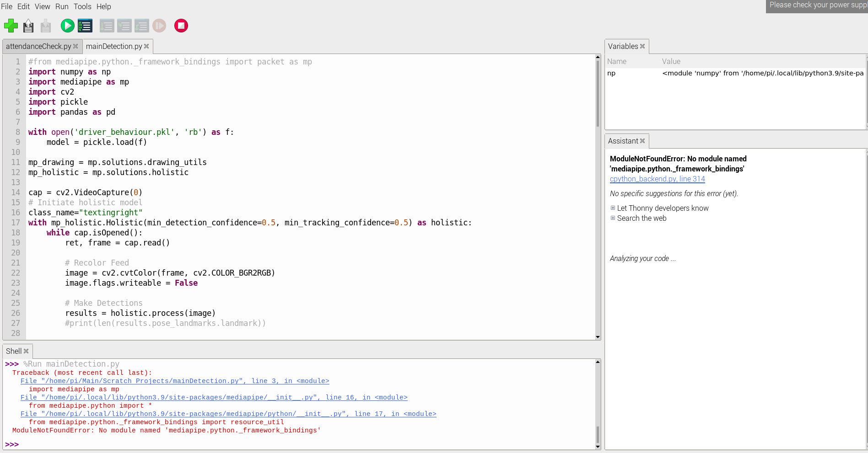Open the Run menu
This screenshot has width=868, height=453.
point(62,6)
